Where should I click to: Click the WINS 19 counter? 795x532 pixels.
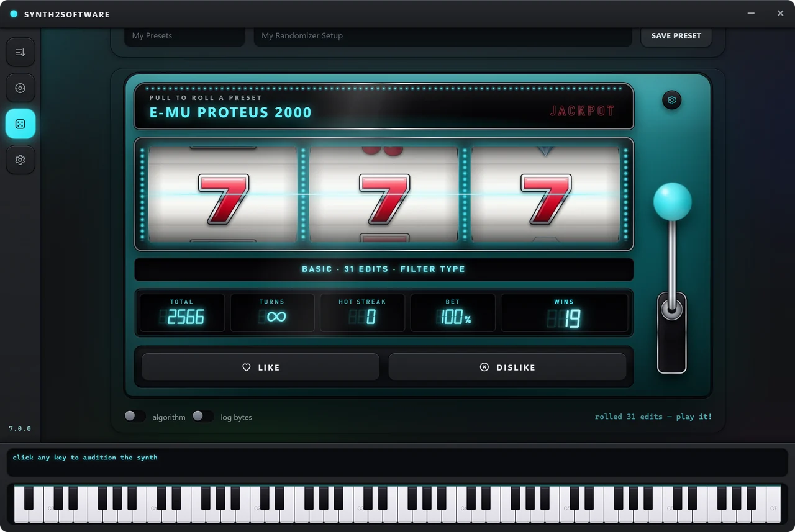[564, 313]
